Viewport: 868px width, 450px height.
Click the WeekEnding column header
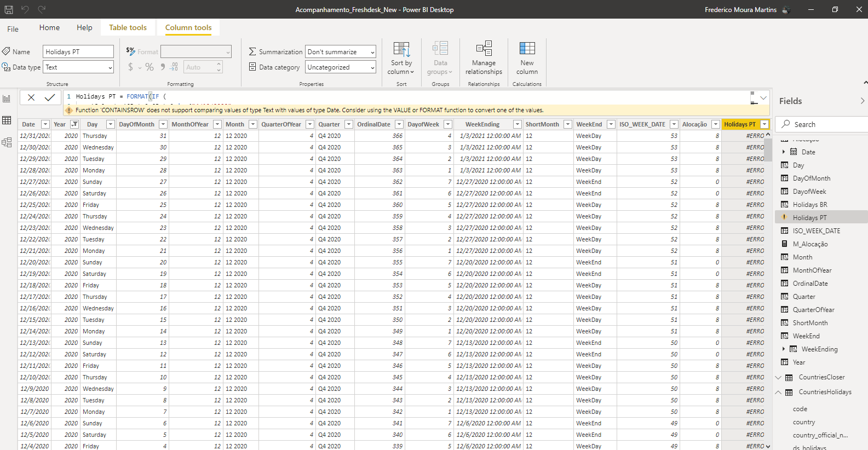point(482,124)
